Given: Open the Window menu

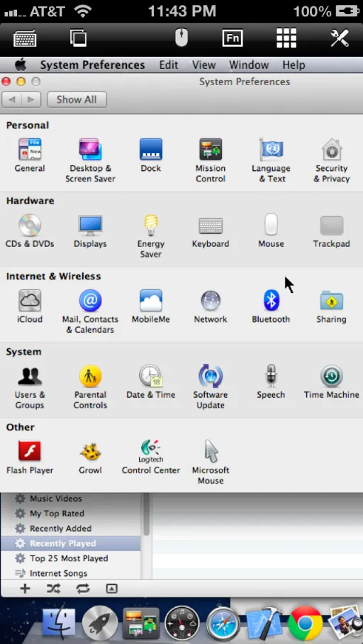Looking at the screenshot, I should [249, 65].
